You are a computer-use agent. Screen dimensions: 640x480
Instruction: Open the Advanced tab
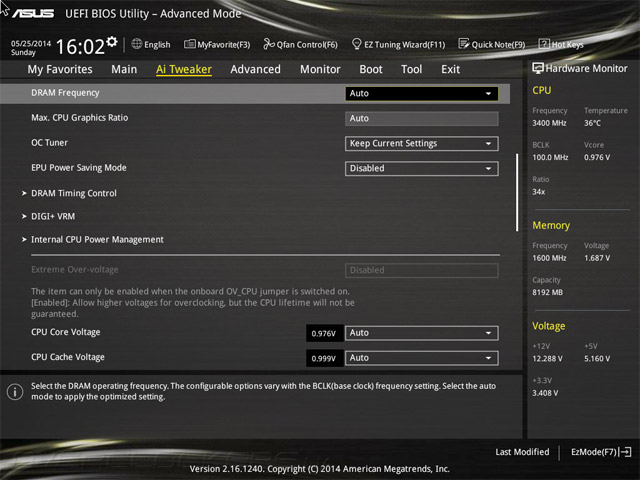[x=256, y=69]
